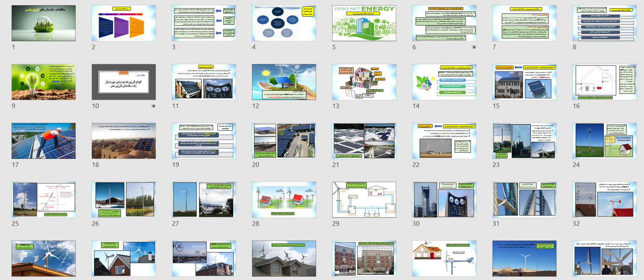Select slide 1 title thumbnail with green globe

[x=44, y=23]
